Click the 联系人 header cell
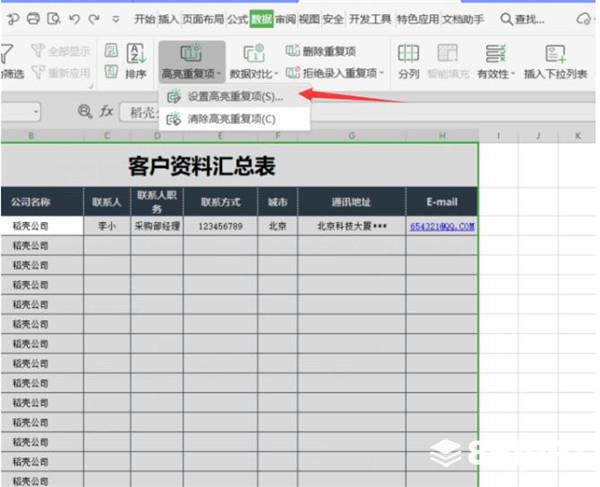The height and width of the screenshot is (487, 600). [107, 202]
